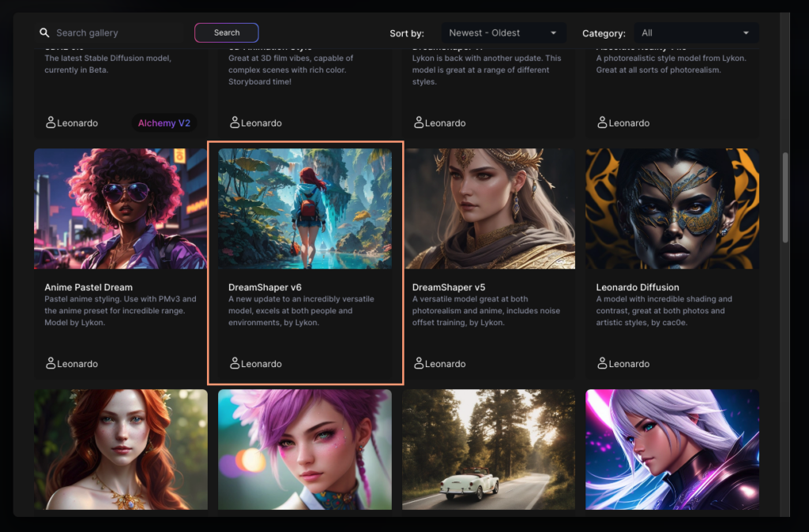The height and width of the screenshot is (532, 809).
Task: Pick the Leonardo Diffusion masked face image
Action: (x=672, y=209)
